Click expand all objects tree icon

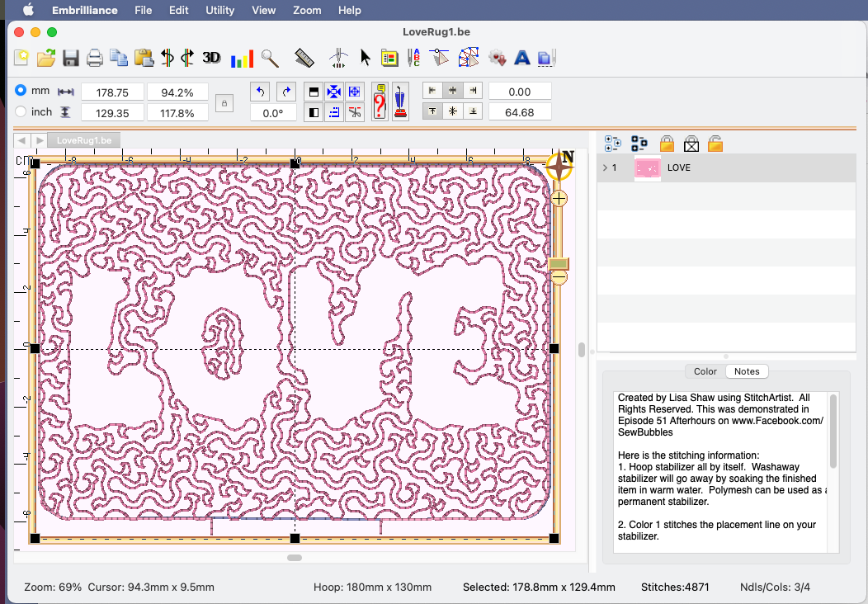pos(612,144)
